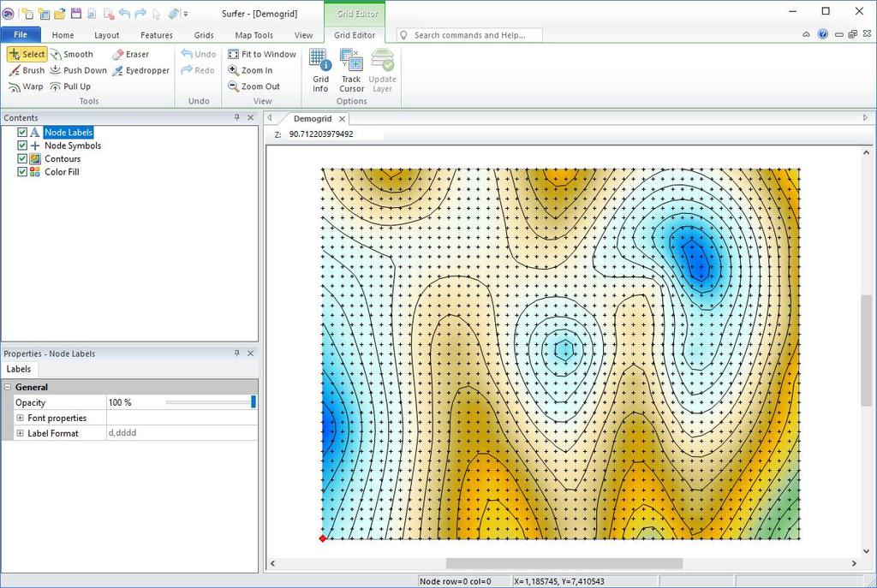Viewport: 877px width, 588px height.
Task: Click the open folder icon in quick access toolbar
Action: point(59,14)
